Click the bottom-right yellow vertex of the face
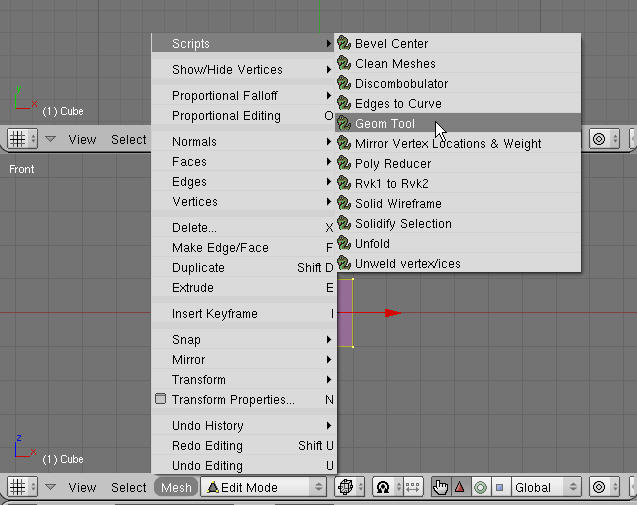This screenshot has width=637, height=505. (x=353, y=347)
